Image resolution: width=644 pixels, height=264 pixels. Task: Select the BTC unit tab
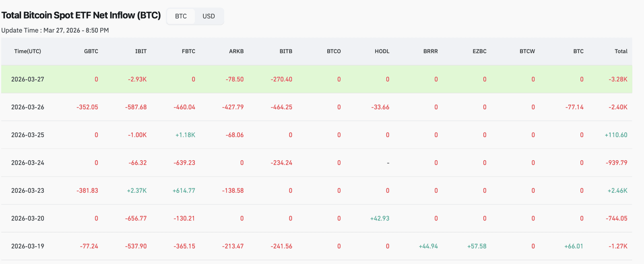pyautogui.click(x=180, y=16)
